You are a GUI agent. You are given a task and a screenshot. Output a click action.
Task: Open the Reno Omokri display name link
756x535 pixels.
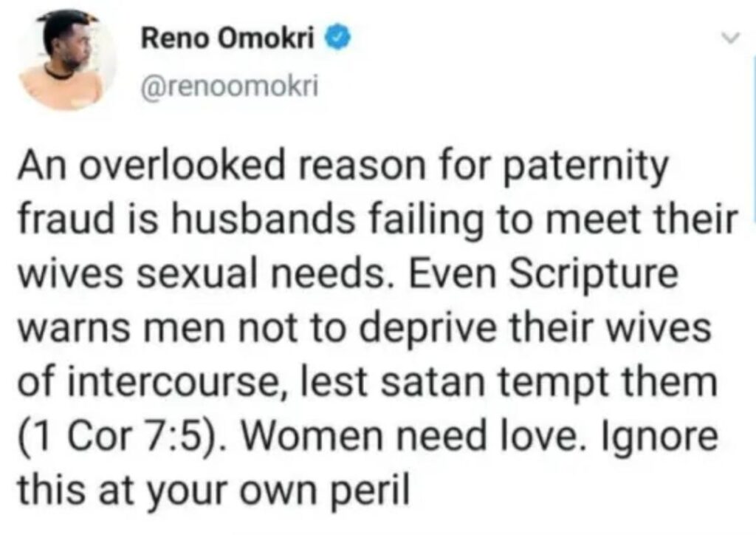[x=227, y=38]
